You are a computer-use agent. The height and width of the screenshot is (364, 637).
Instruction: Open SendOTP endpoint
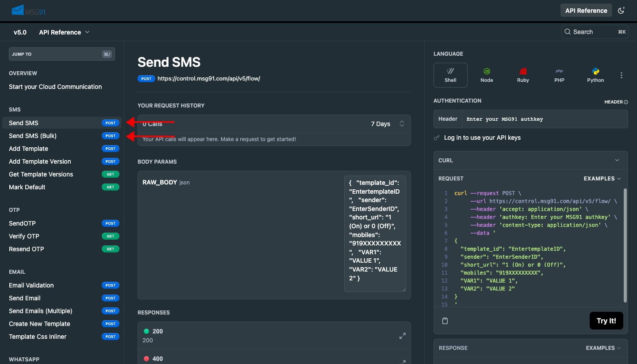pos(62,223)
